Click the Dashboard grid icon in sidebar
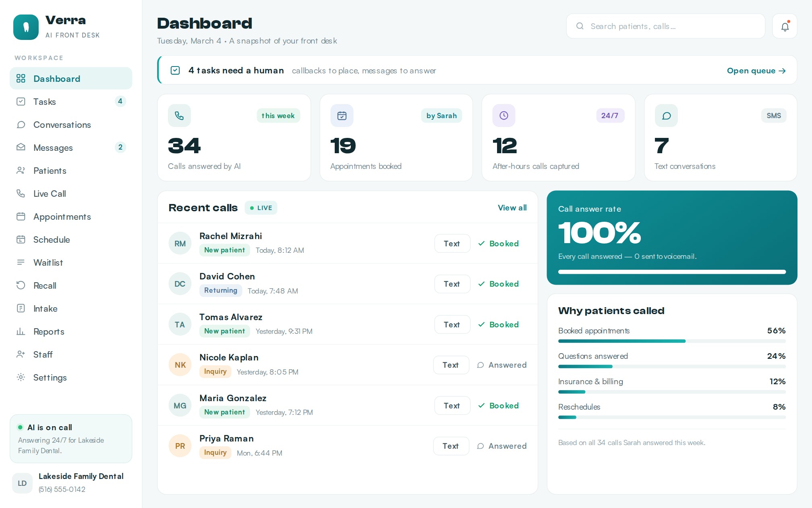Screen dimensions: 812x508 click(x=21, y=79)
